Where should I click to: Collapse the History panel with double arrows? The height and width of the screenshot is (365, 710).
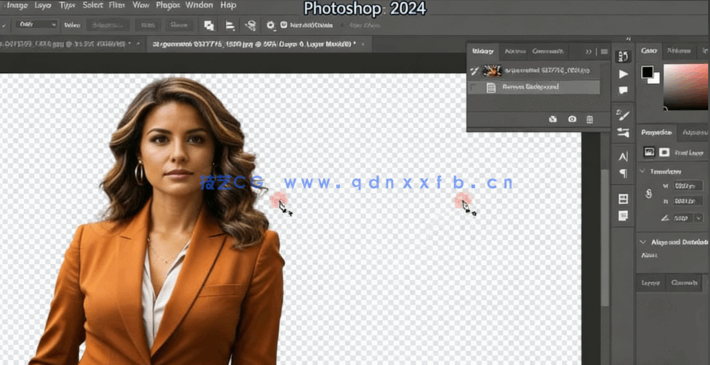(589, 52)
